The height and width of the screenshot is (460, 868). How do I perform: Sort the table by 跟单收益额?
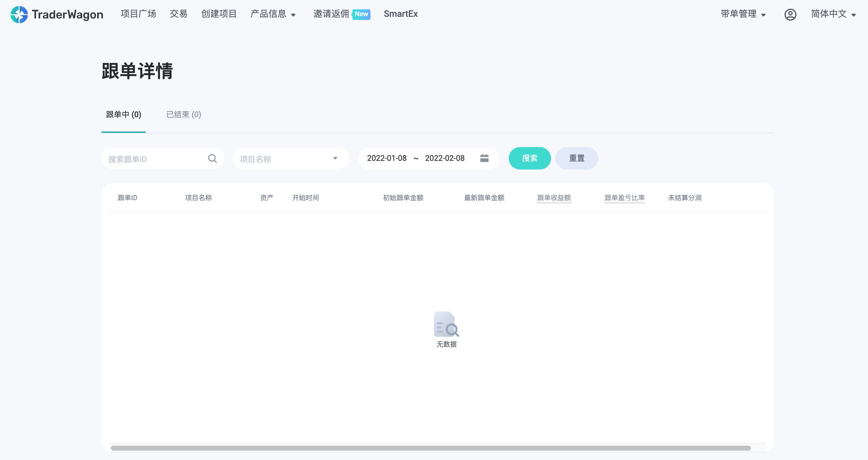[x=554, y=198]
